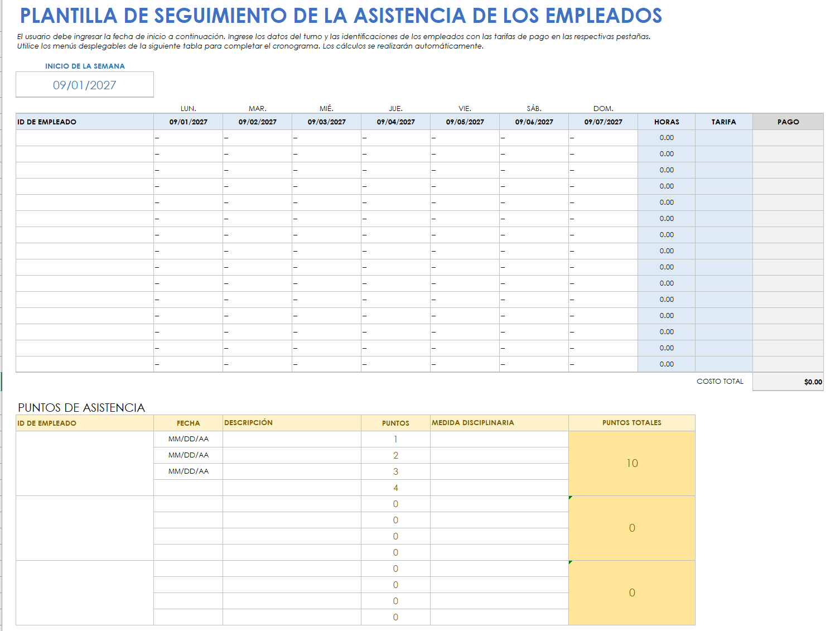Select the 09/07/2027 Sunday column header
This screenshot has width=840, height=631.
point(604,122)
